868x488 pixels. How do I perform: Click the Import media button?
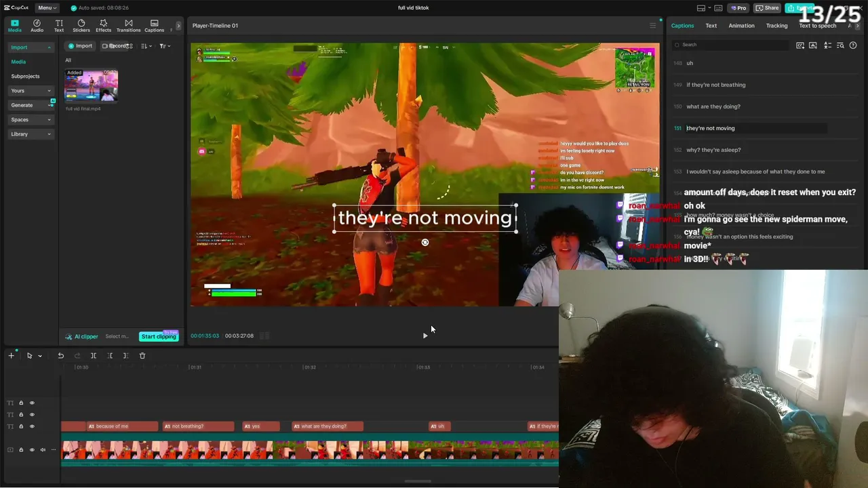[80, 46]
